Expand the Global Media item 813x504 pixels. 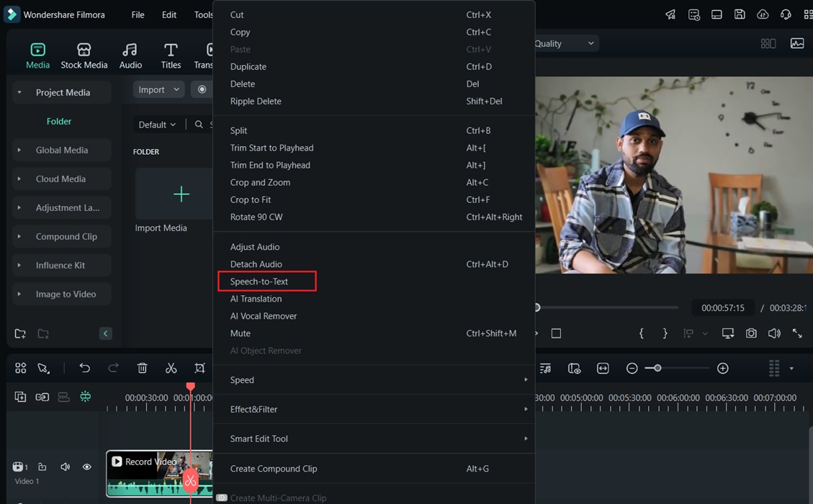19,150
